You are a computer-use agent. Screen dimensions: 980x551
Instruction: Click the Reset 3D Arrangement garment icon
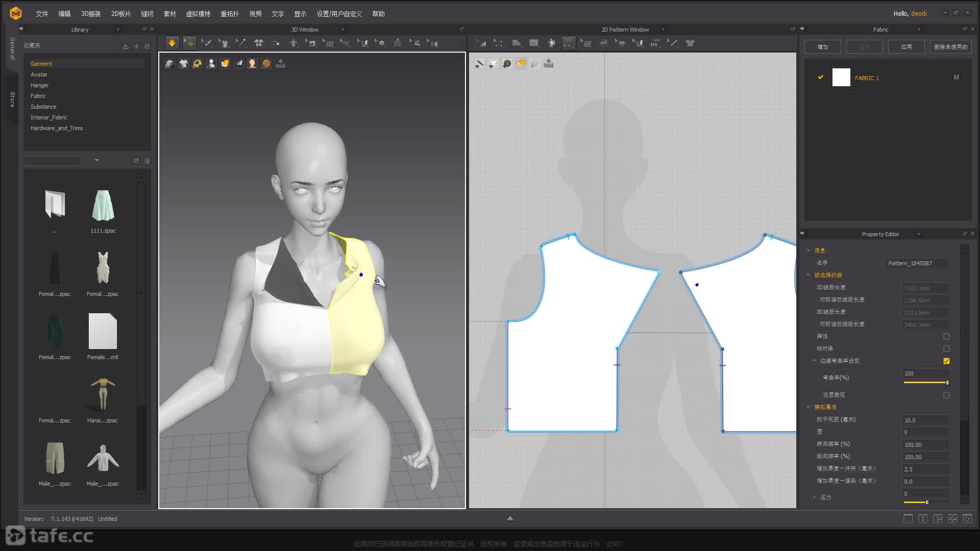point(259,43)
